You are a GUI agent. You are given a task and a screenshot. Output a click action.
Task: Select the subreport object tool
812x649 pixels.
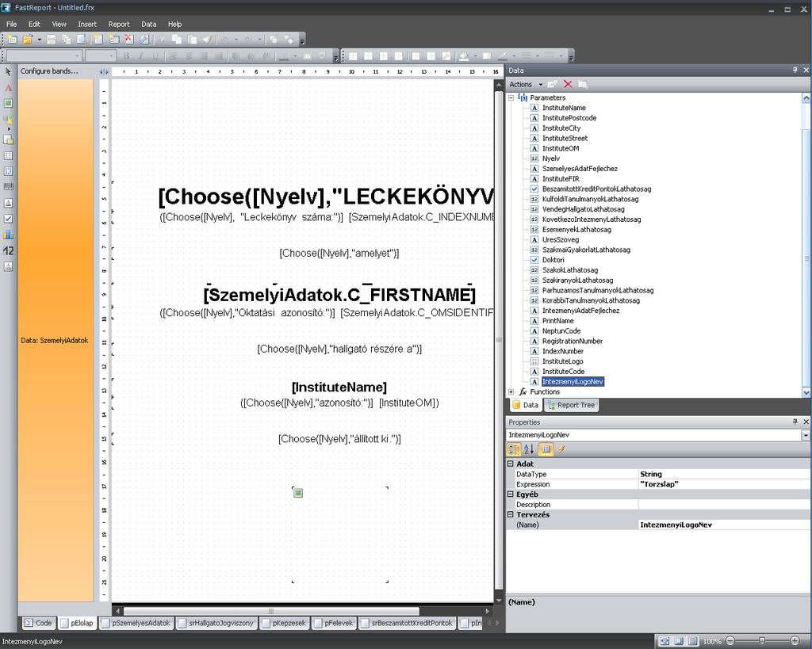point(8,139)
